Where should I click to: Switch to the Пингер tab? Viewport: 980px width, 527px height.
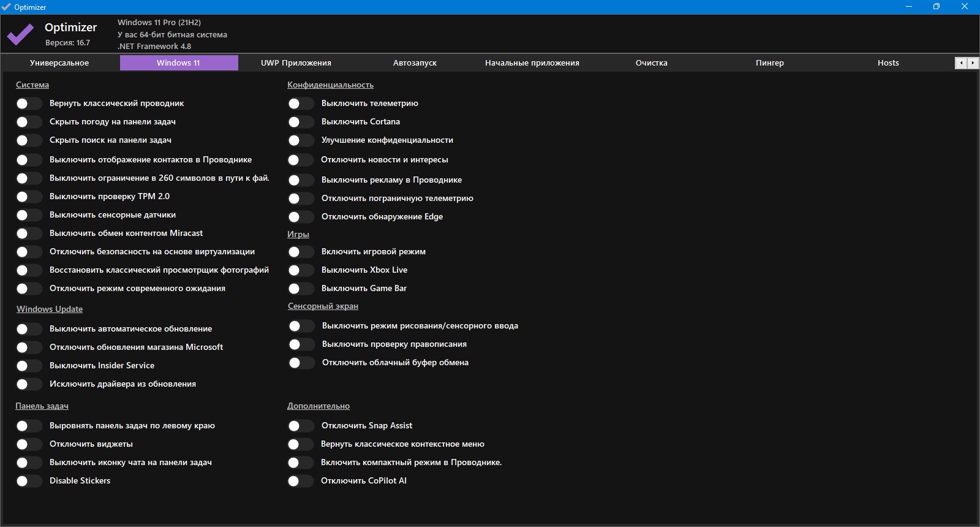(x=770, y=63)
